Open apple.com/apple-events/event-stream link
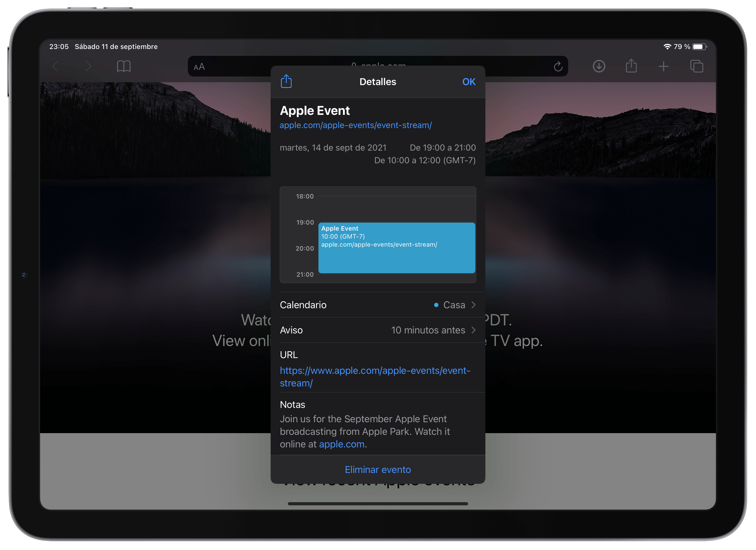Image resolution: width=756 pixels, height=550 pixels. (356, 125)
